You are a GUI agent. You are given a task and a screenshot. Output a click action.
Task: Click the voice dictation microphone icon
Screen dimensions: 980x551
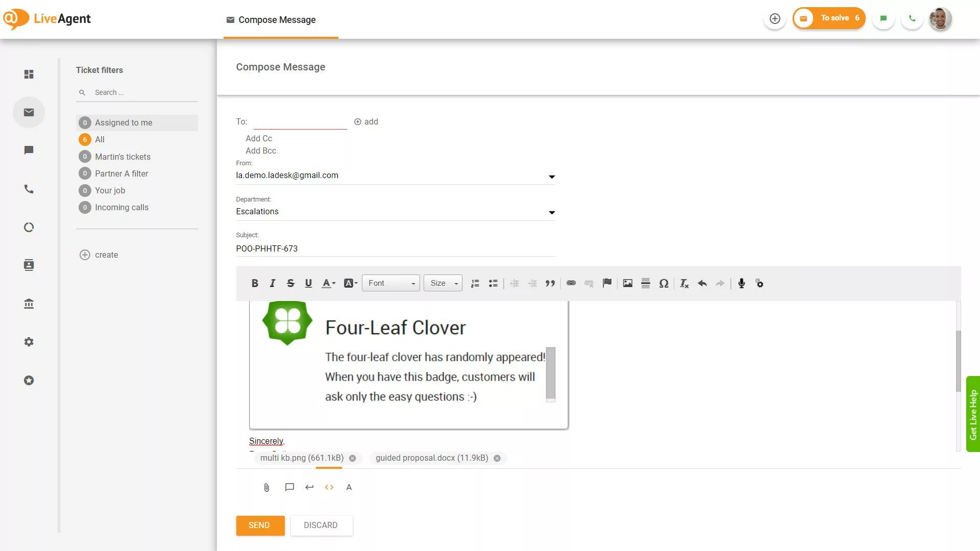741,283
